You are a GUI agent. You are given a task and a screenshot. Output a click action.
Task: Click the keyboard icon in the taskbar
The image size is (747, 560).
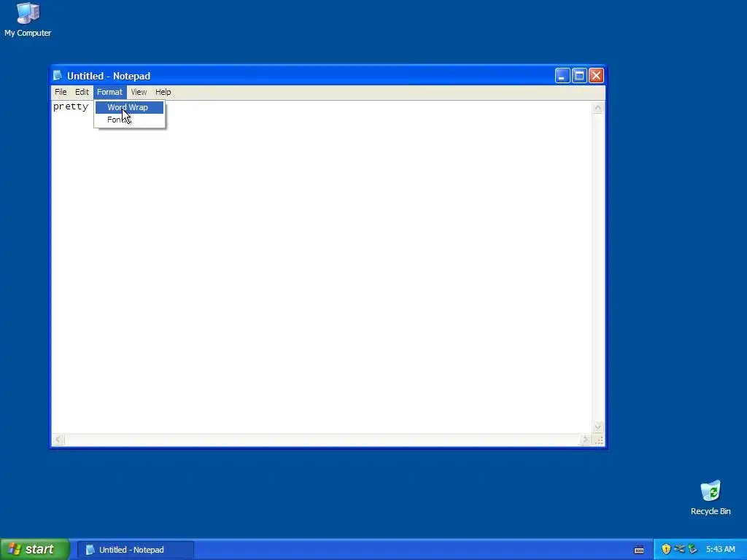coord(639,550)
